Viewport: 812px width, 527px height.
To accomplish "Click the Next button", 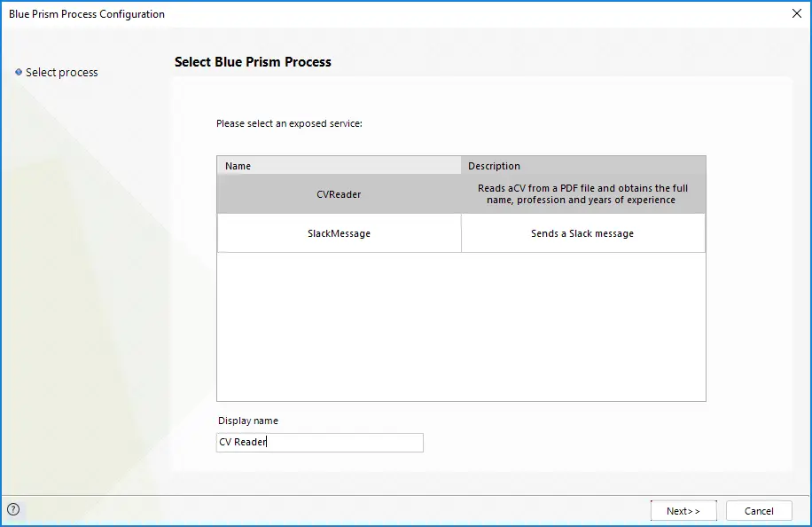I will [x=683, y=511].
